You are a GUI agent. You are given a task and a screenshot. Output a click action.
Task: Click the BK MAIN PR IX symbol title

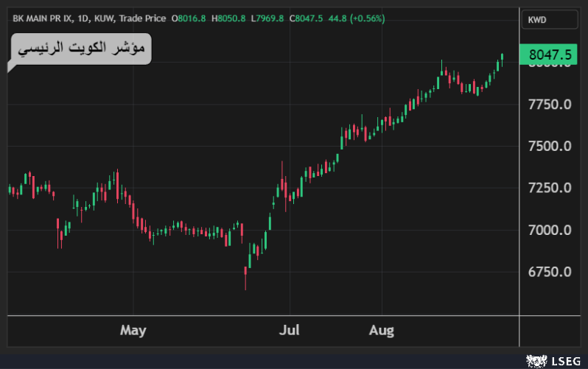43,18
